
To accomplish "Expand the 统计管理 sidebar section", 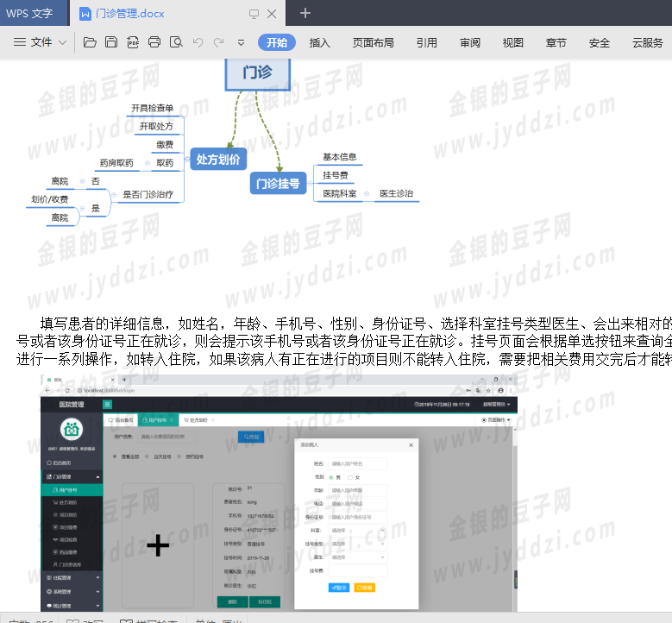I will point(72,606).
